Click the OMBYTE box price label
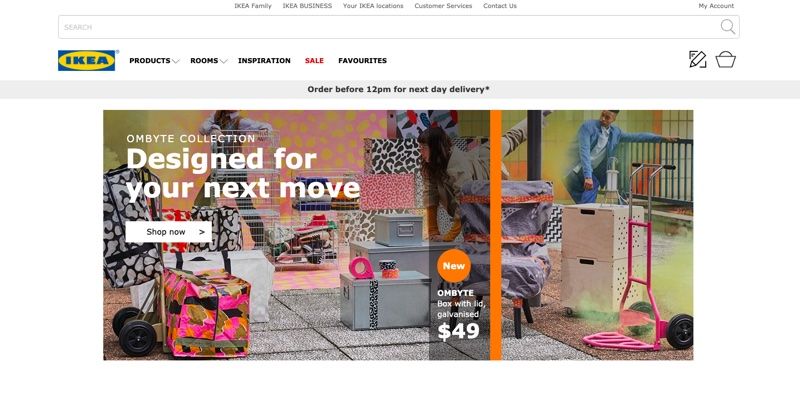This screenshot has height=408, width=800. (x=458, y=331)
